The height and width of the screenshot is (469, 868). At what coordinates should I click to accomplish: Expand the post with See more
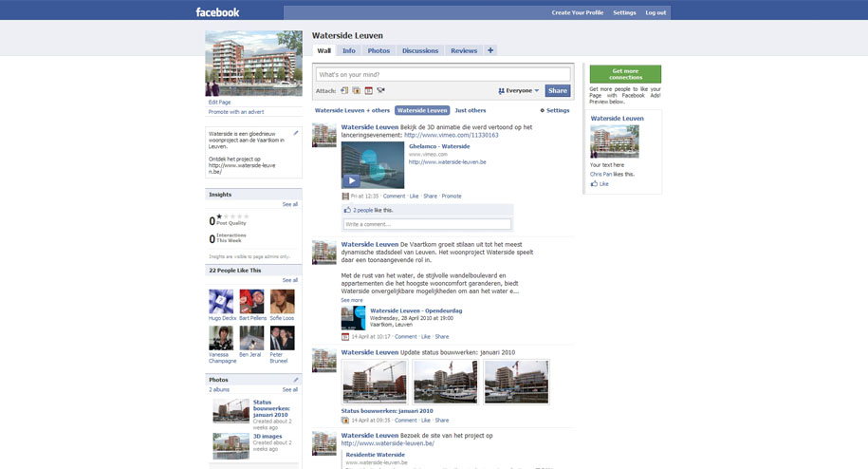click(x=352, y=300)
